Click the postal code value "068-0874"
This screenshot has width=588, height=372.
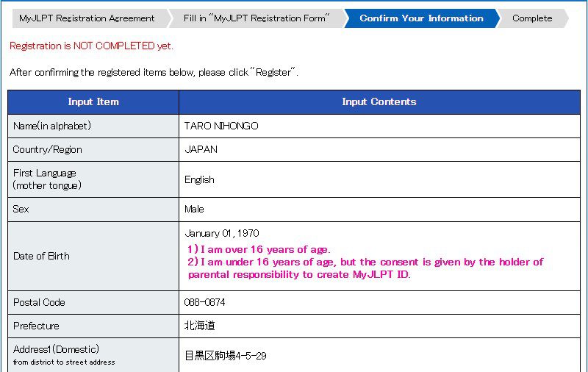click(205, 302)
